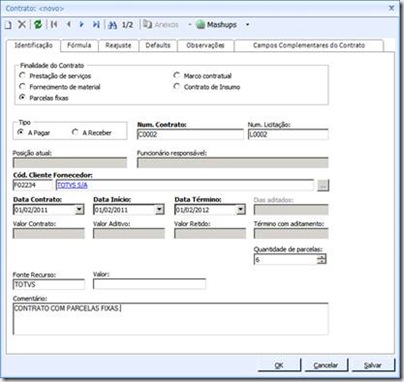The image size is (404, 382).
Task: Switch to the Reajuste tab
Action: tap(118, 45)
